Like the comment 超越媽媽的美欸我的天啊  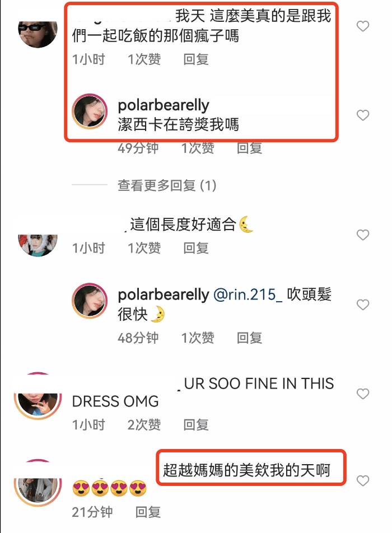pos(363,480)
